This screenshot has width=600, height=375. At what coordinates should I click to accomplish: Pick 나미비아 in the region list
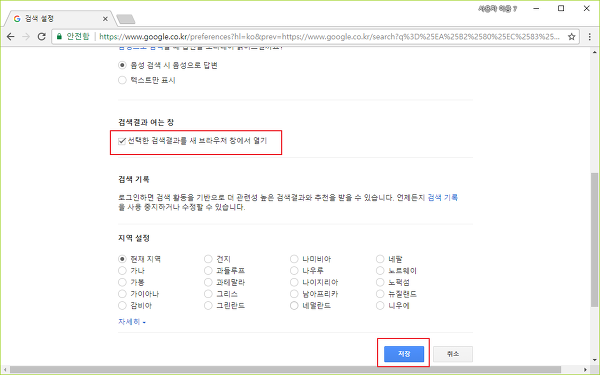tap(294, 259)
